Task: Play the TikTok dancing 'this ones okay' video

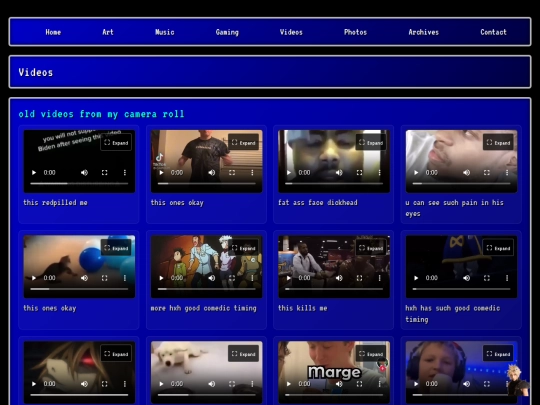Action: tap(161, 173)
